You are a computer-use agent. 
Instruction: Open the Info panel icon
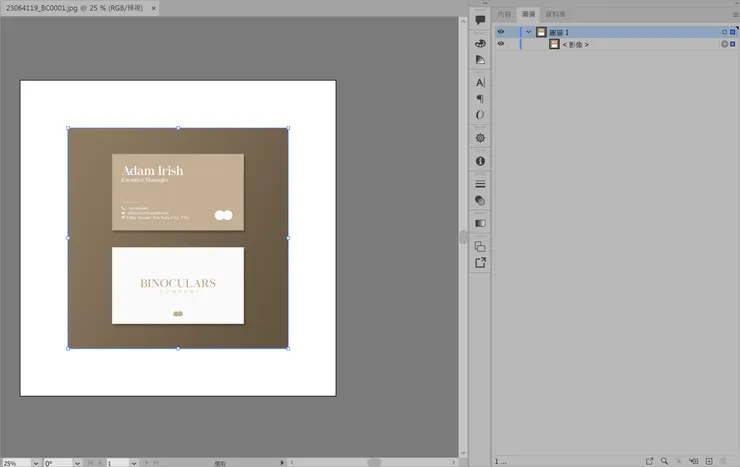click(480, 161)
